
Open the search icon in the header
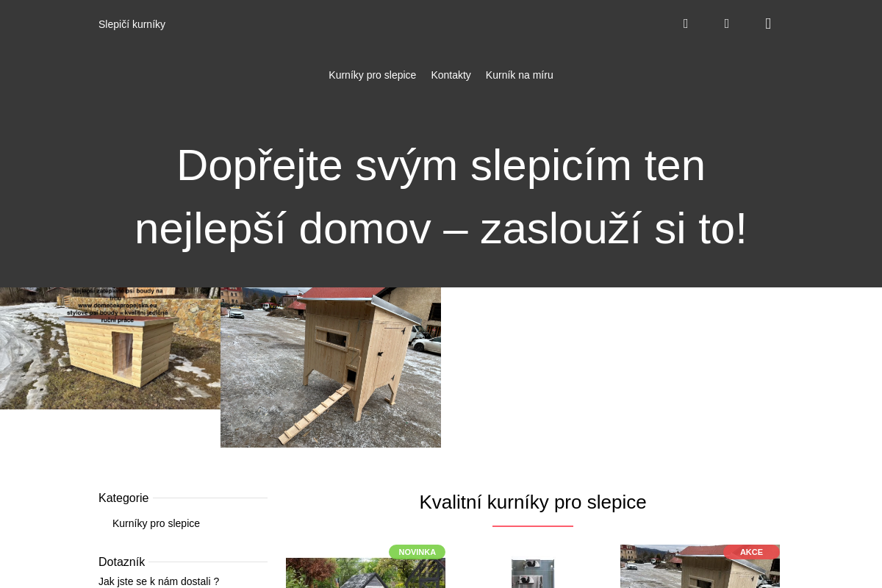click(x=685, y=23)
